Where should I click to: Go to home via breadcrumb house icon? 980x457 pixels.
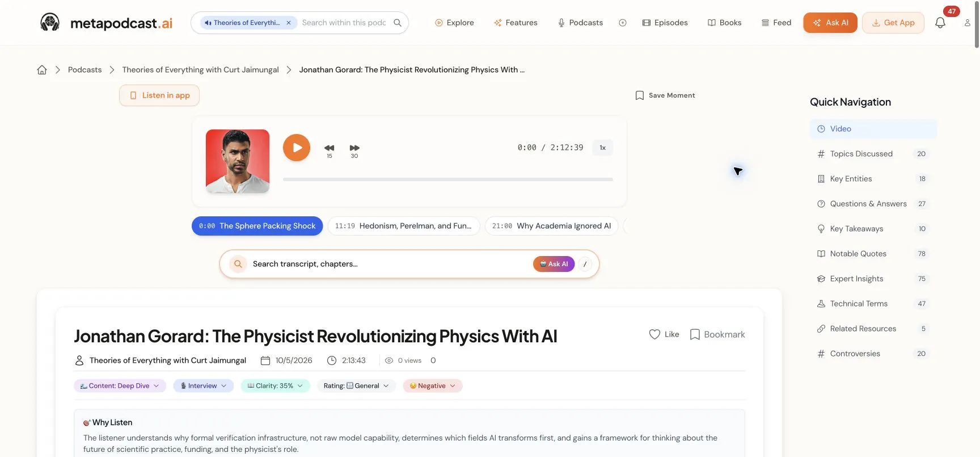pos(42,70)
